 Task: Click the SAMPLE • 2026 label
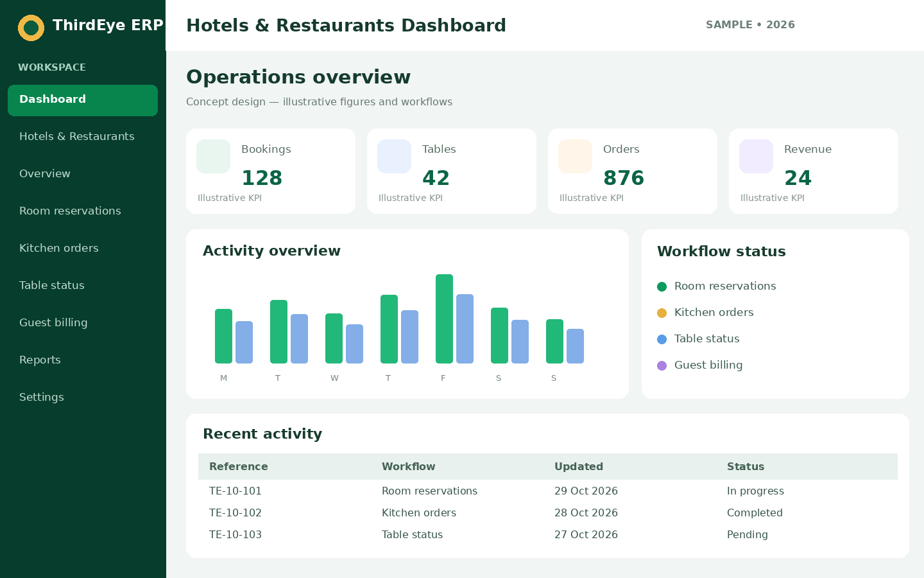click(x=750, y=25)
